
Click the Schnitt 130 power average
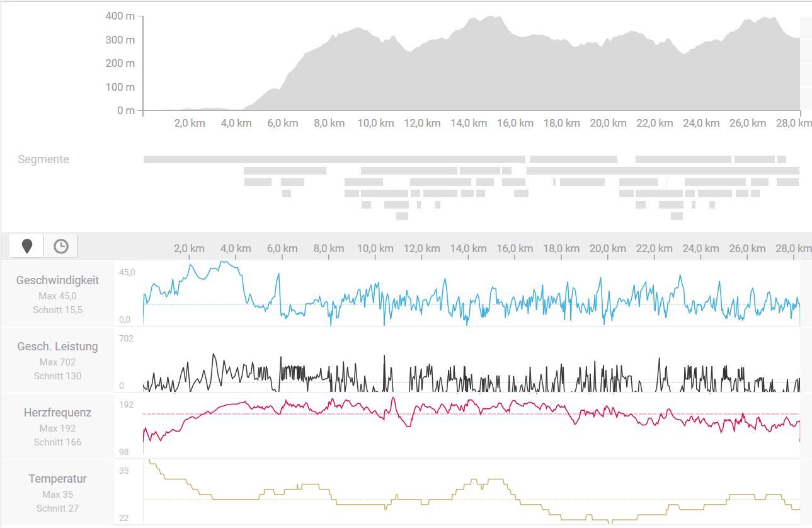tap(58, 376)
